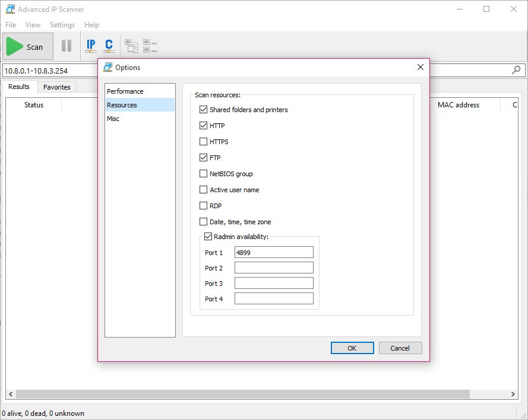This screenshot has width=528, height=420.
Task: Click the MAC address column header
Action: 459,105
